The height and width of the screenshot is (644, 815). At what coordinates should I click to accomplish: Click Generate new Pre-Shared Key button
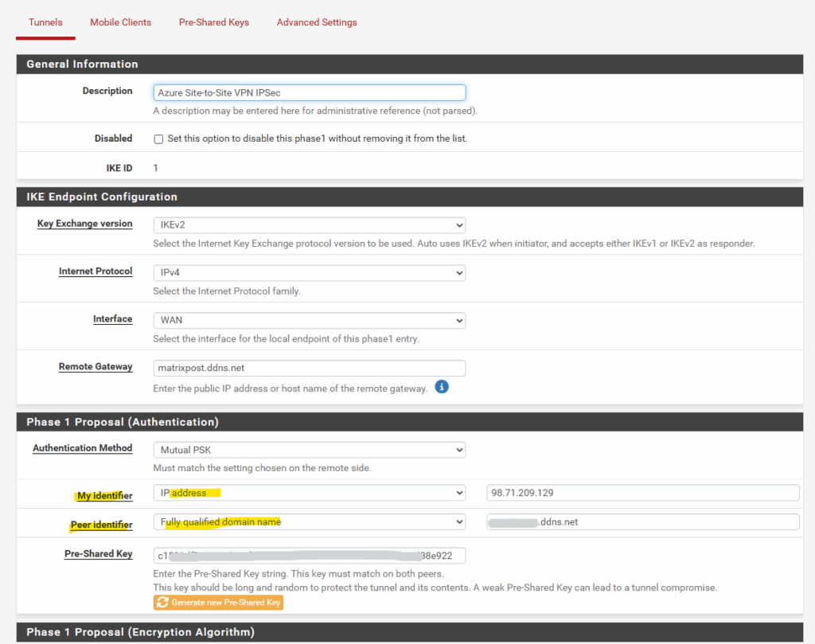(218, 603)
